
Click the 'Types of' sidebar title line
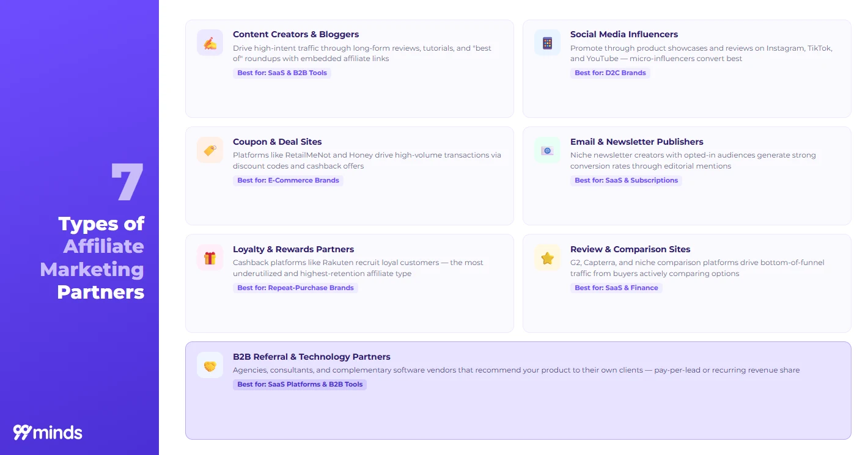pyautogui.click(x=101, y=224)
